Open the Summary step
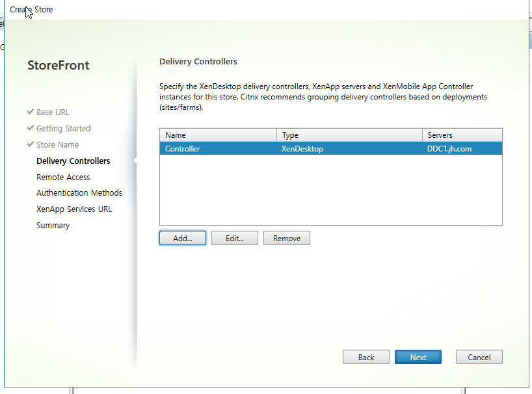This screenshot has width=532, height=394. pos(53,226)
